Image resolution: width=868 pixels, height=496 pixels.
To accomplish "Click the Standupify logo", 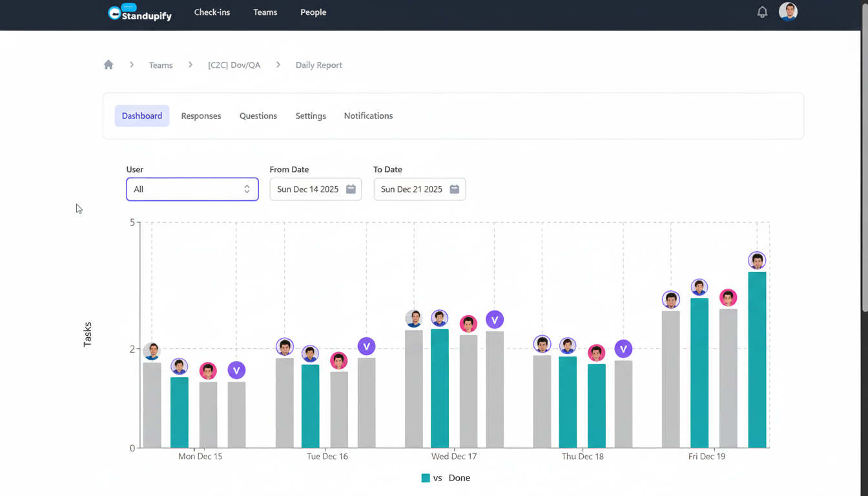I will click(139, 12).
